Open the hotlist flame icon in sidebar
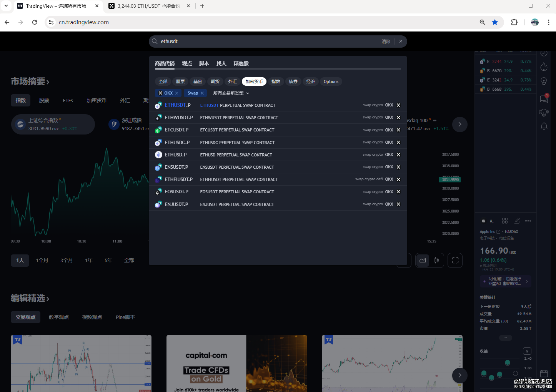The width and height of the screenshot is (556, 392). click(x=544, y=67)
